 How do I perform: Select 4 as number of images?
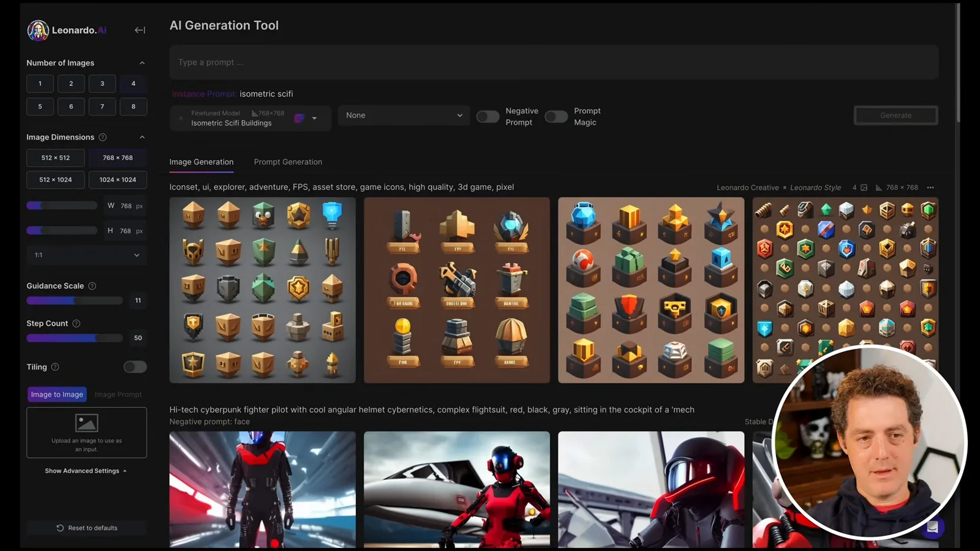pos(134,83)
